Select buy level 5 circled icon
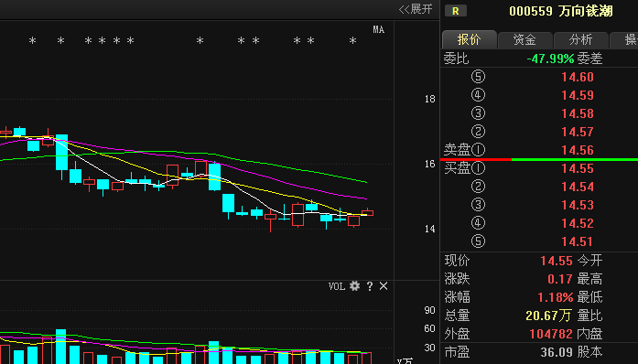The width and height of the screenshot is (638, 364). pos(478,241)
